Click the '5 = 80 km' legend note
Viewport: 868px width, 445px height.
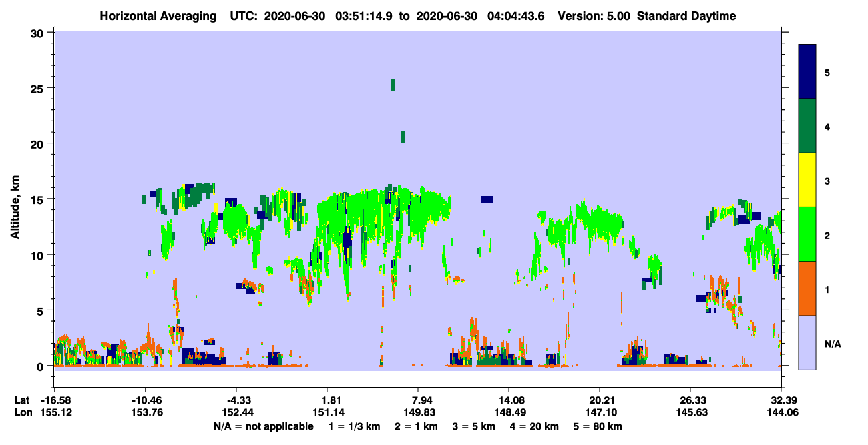coord(598,426)
